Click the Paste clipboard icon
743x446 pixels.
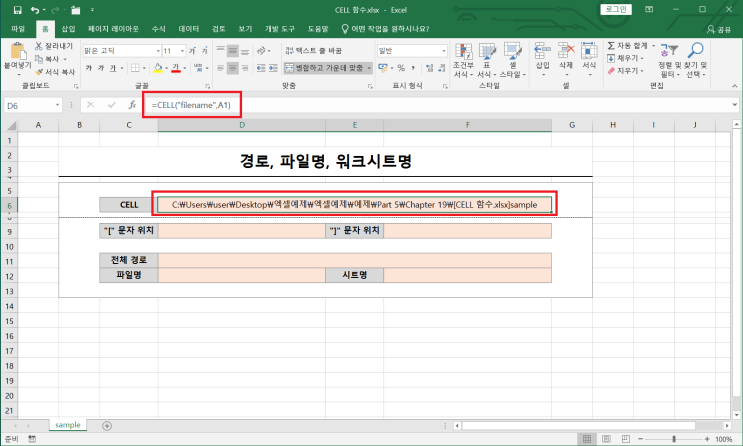(x=18, y=51)
